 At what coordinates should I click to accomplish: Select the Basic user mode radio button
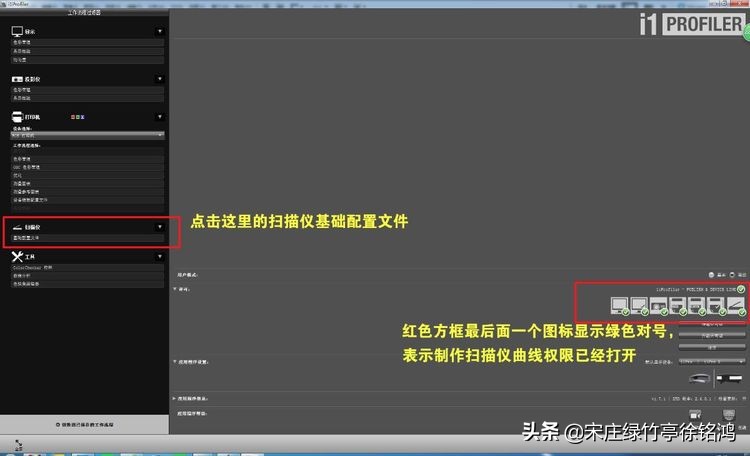[711, 275]
